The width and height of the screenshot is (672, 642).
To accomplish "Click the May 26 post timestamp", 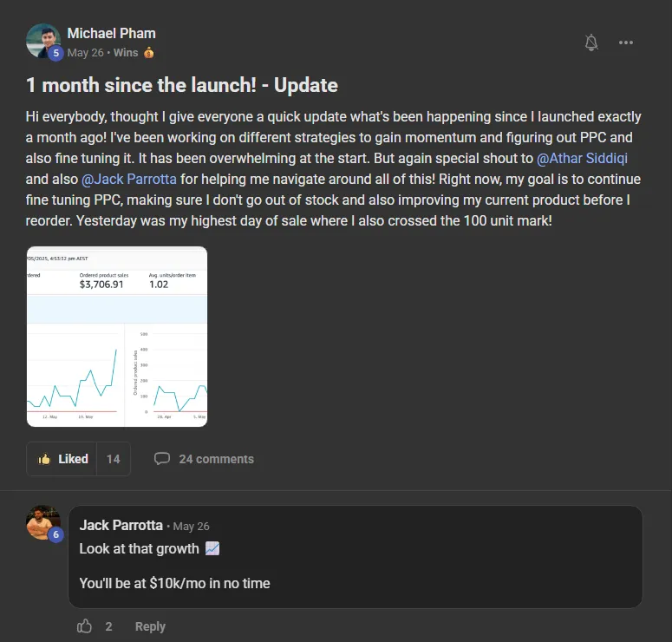I will pyautogui.click(x=85, y=53).
